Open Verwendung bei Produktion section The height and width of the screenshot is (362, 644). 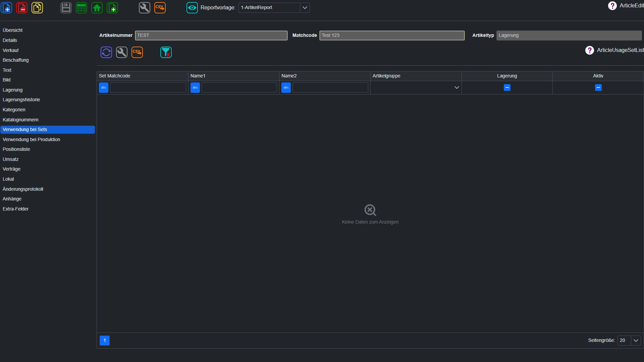tap(47, 139)
